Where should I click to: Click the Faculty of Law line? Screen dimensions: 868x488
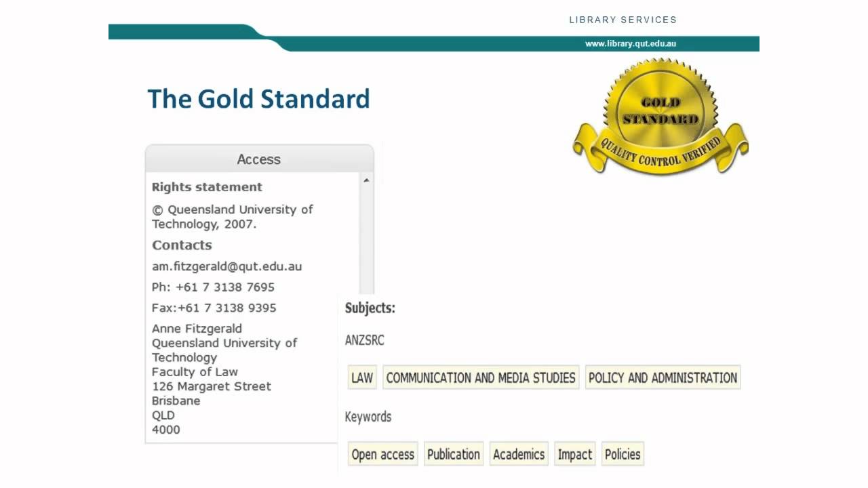coord(195,371)
